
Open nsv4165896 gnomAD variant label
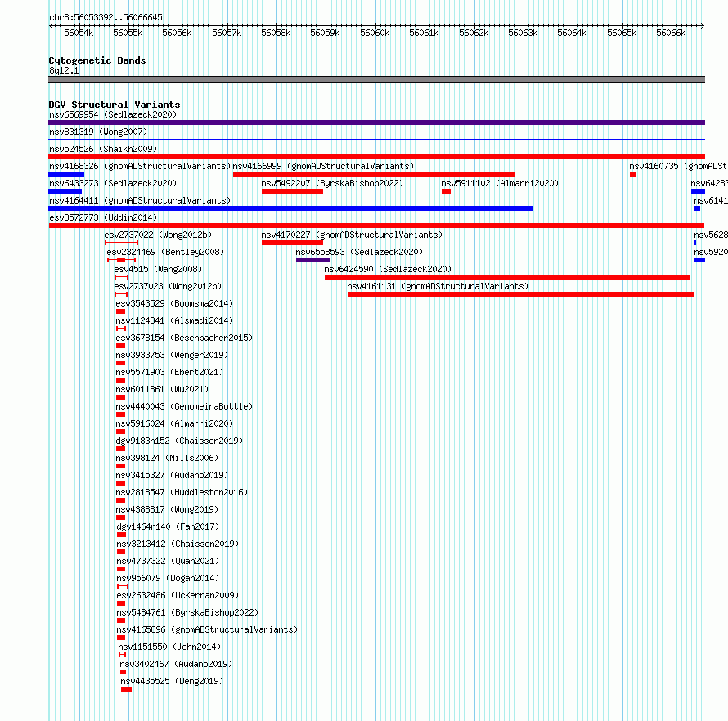pyautogui.click(x=207, y=629)
